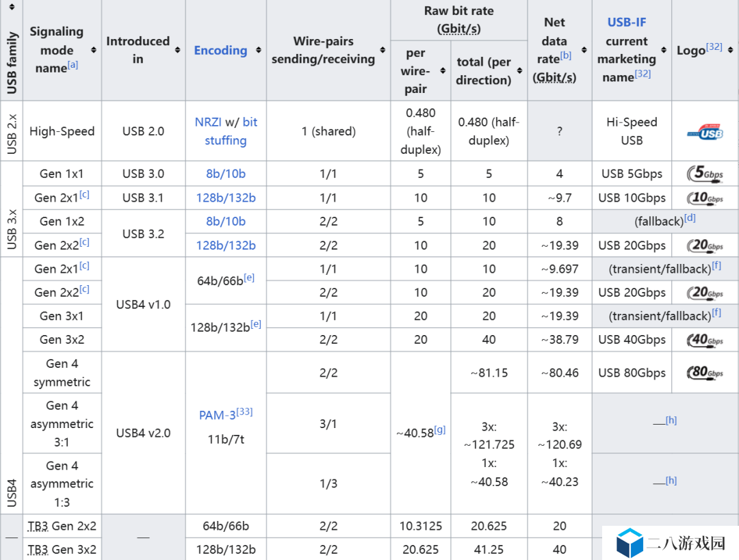Screen dimensions: 739x560
Task: Open 20Gbps logo in USB 3.2 row
Action: tap(705, 245)
